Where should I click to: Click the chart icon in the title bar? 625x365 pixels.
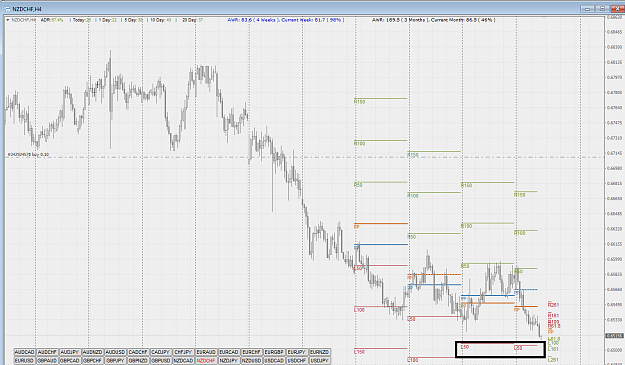coord(7,9)
